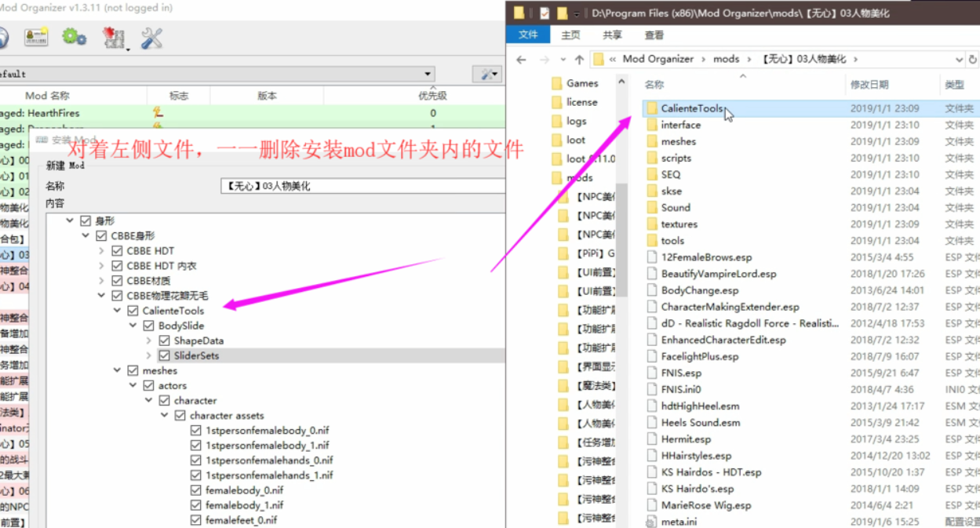Click the FNIS.esp file icon
This screenshot has height=528, width=980.
(651, 373)
